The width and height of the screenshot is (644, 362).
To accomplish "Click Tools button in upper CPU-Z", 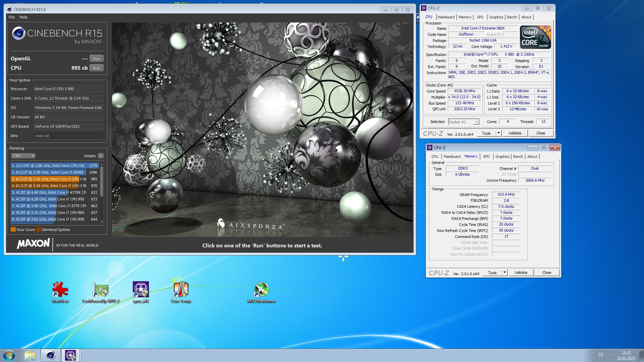I will tap(486, 133).
